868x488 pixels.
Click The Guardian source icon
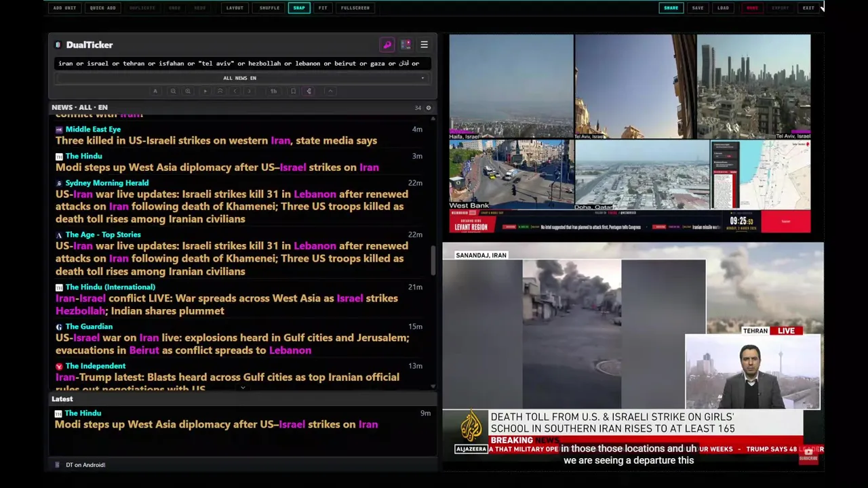click(x=59, y=327)
